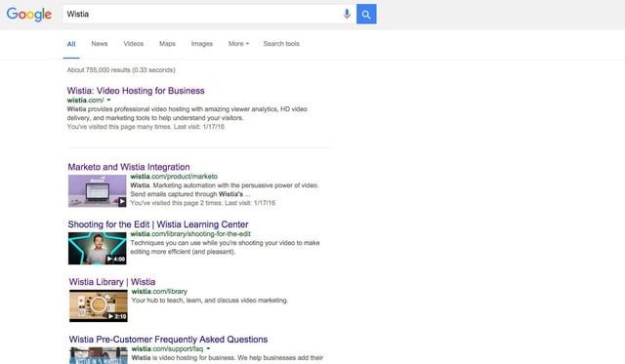
Task: Click the FAQ result video thumbnail
Action: (x=99, y=355)
